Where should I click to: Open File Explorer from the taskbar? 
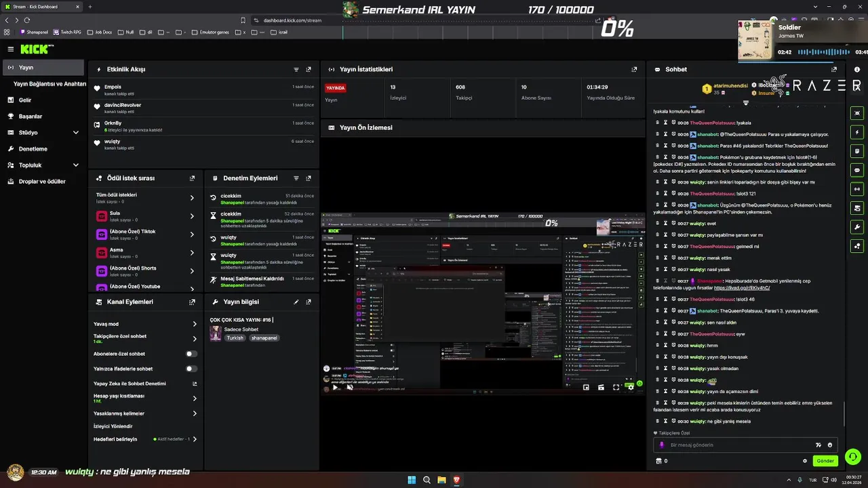(x=441, y=480)
